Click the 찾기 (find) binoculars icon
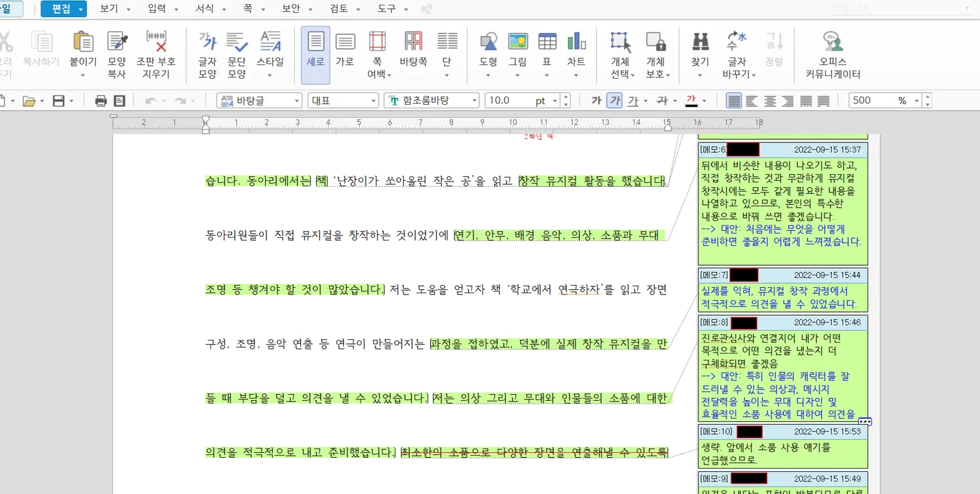Screen dimensions: 980x494 (x=700, y=42)
